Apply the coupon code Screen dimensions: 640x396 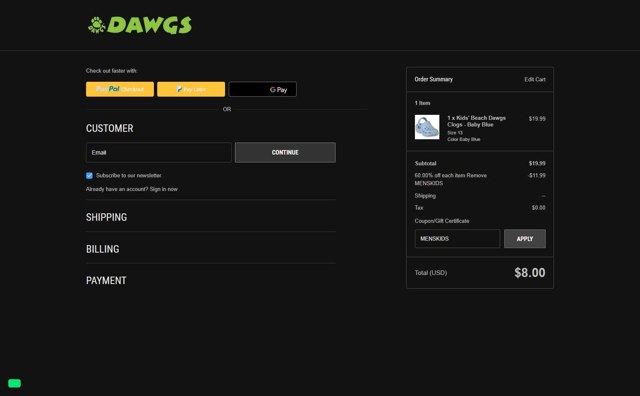[x=524, y=238]
